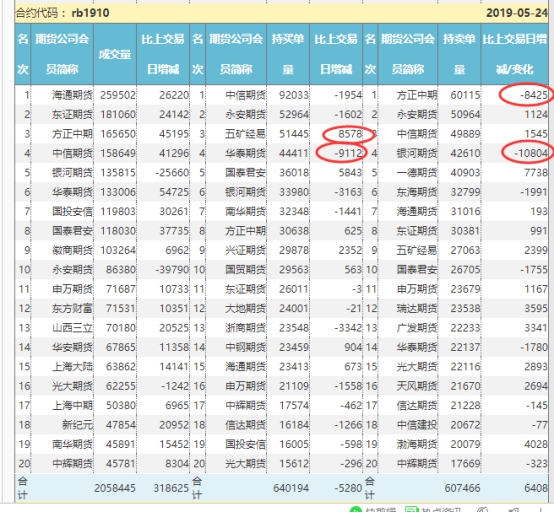The image size is (554, 513).
Task: Select short position value 17669
Action: (465, 464)
